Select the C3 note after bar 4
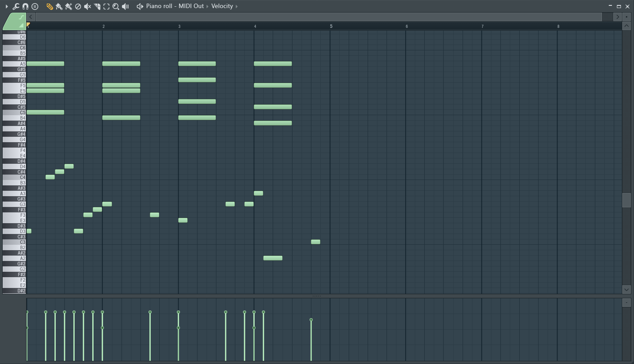This screenshot has width=634, height=364. 315,242
